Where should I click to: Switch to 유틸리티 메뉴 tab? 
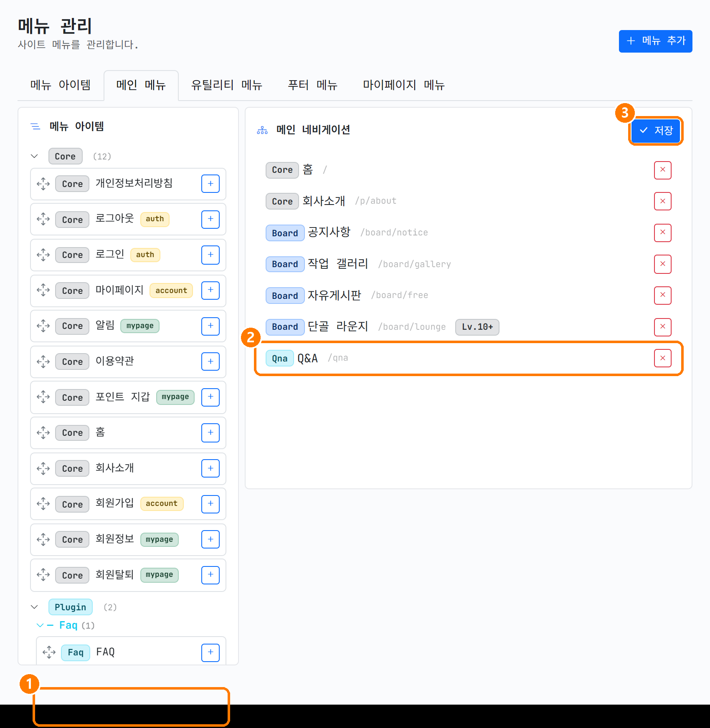point(227,85)
